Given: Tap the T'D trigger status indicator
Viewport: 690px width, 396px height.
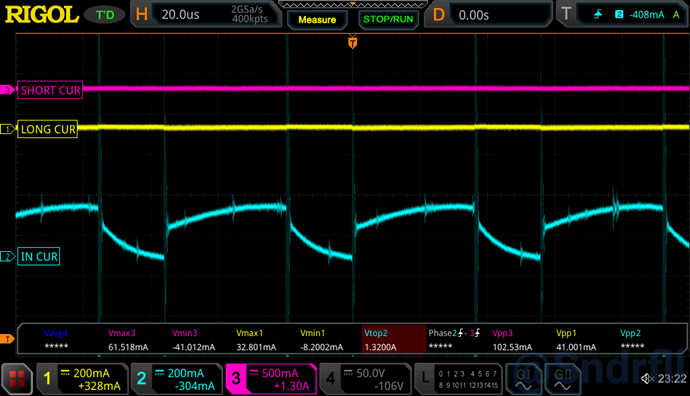Looking at the screenshot, I should coord(105,15).
